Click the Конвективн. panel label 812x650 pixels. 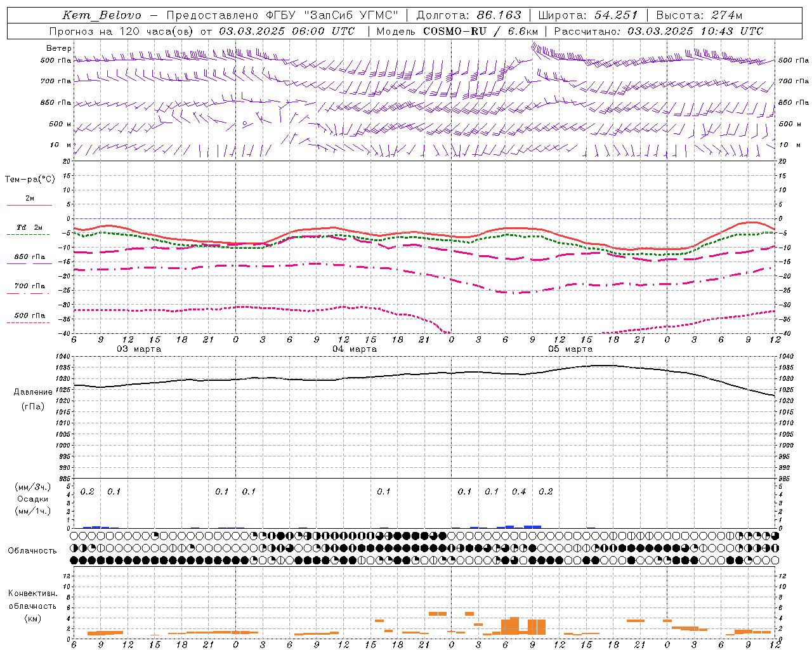(x=32, y=594)
